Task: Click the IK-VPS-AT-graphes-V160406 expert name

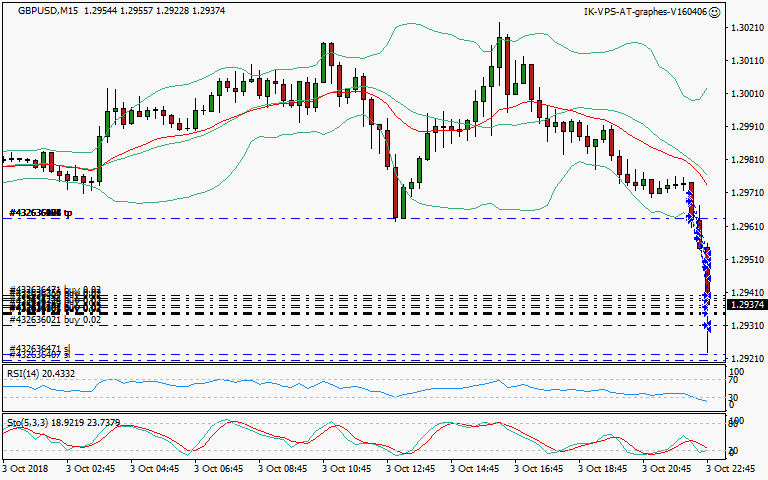Action: [x=645, y=12]
